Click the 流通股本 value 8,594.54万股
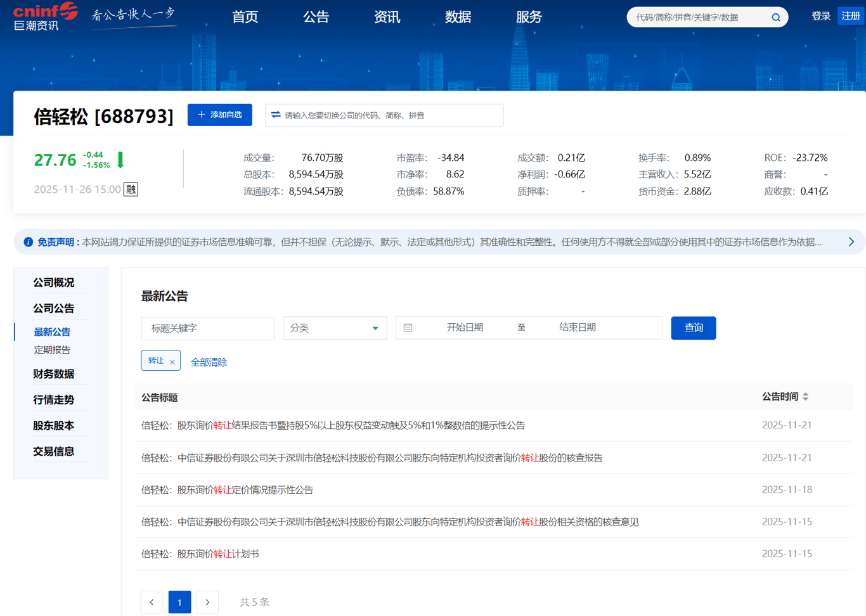 [316, 191]
